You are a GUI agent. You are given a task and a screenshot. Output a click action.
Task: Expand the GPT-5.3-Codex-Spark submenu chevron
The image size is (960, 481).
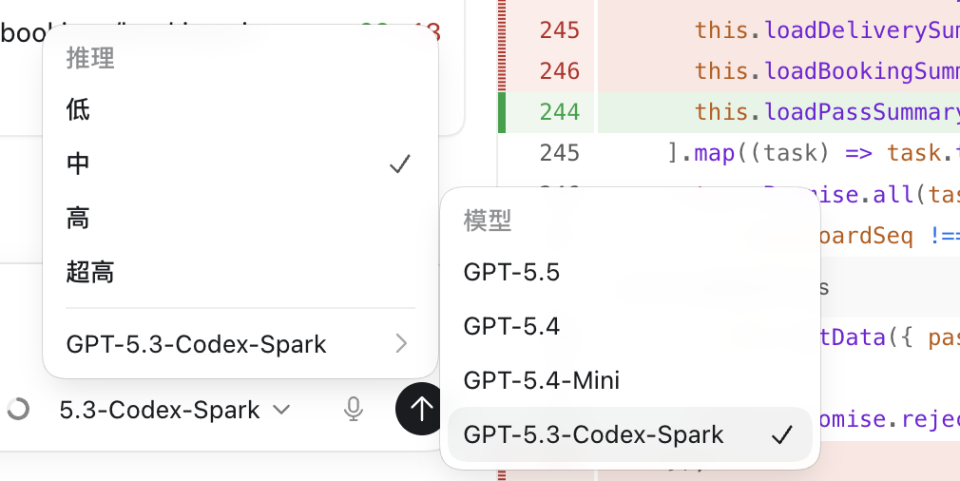click(x=401, y=344)
